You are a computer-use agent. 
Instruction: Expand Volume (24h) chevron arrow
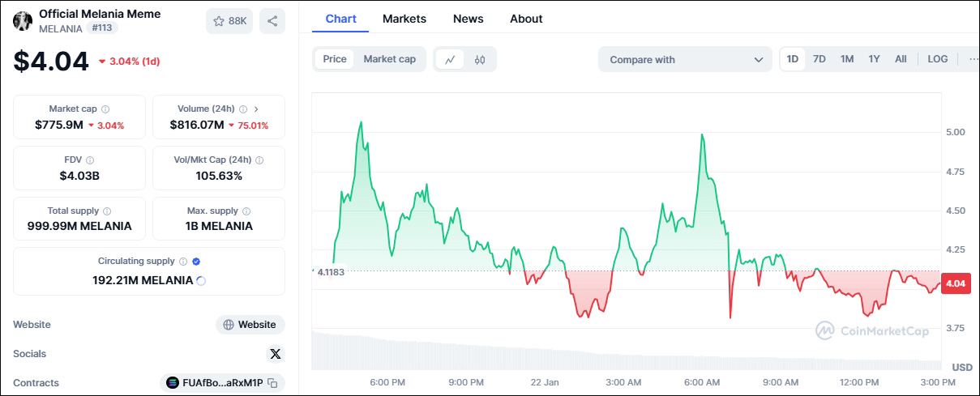coord(256,109)
